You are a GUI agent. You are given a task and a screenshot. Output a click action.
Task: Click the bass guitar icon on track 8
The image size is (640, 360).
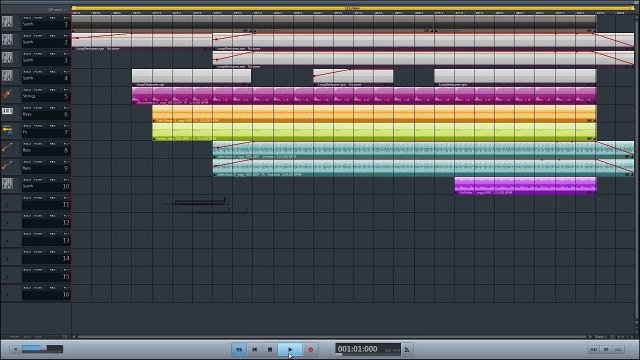pos(7,148)
